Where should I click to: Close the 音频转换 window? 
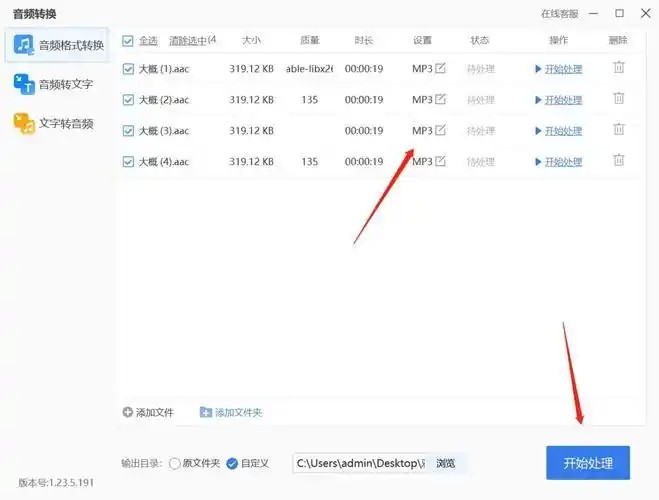tap(646, 13)
